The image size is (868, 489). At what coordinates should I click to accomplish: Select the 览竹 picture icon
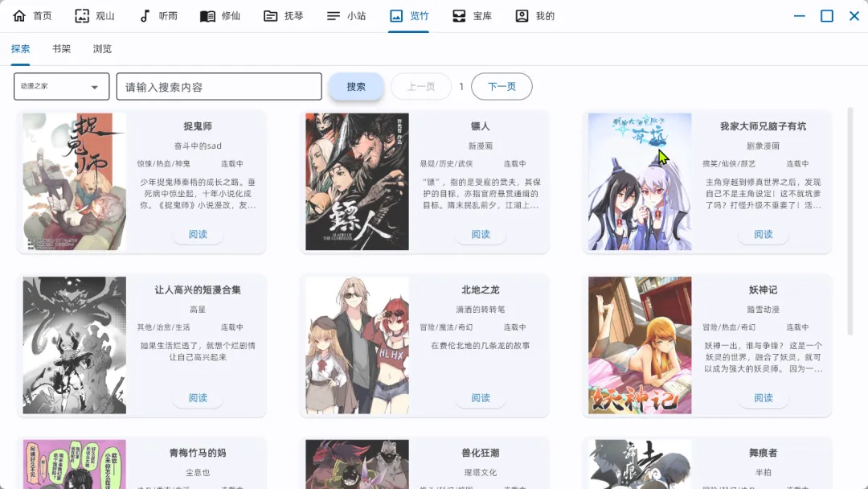(x=396, y=15)
